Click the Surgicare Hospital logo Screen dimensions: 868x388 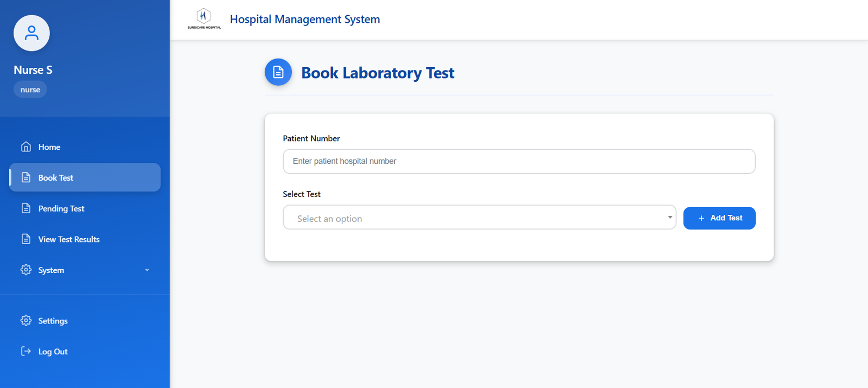[x=204, y=18]
